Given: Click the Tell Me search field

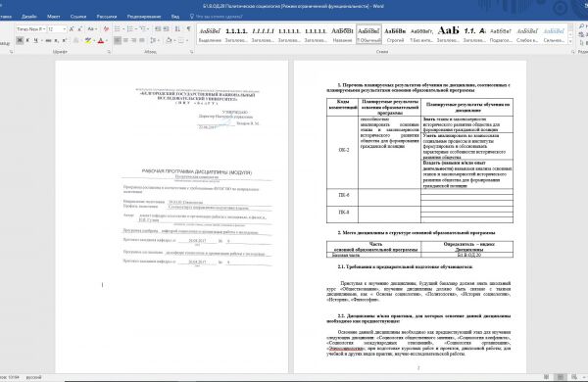Looking at the screenshot, I should [x=220, y=17].
